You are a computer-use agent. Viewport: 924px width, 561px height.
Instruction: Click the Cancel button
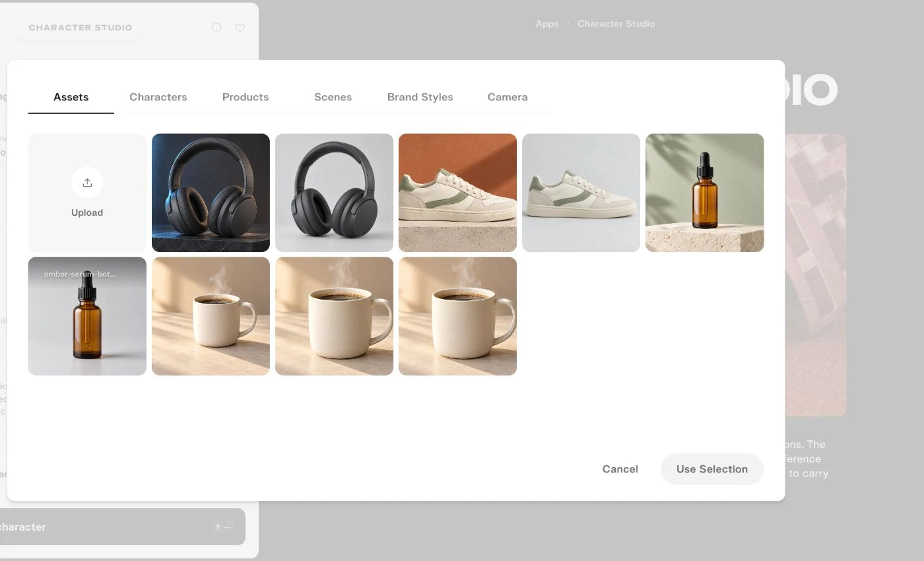(x=620, y=469)
